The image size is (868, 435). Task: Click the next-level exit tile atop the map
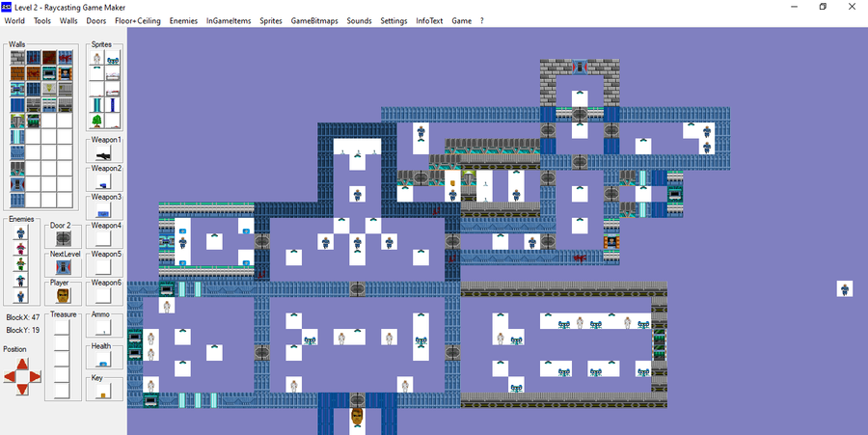pyautogui.click(x=579, y=67)
